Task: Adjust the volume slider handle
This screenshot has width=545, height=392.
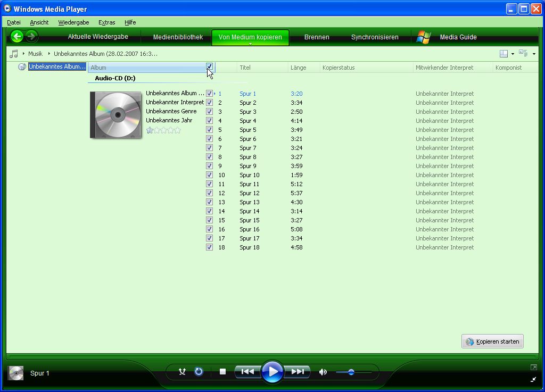Action: 351,372
